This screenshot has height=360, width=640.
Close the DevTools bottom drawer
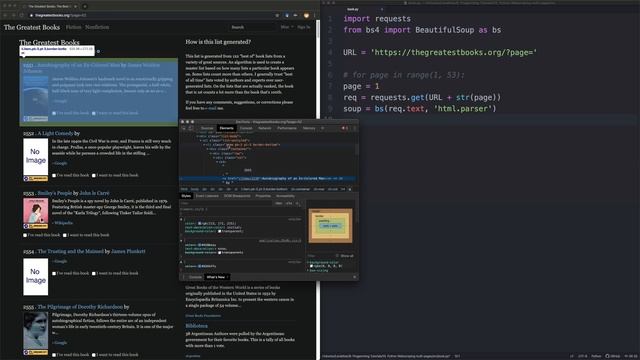[x=354, y=277]
